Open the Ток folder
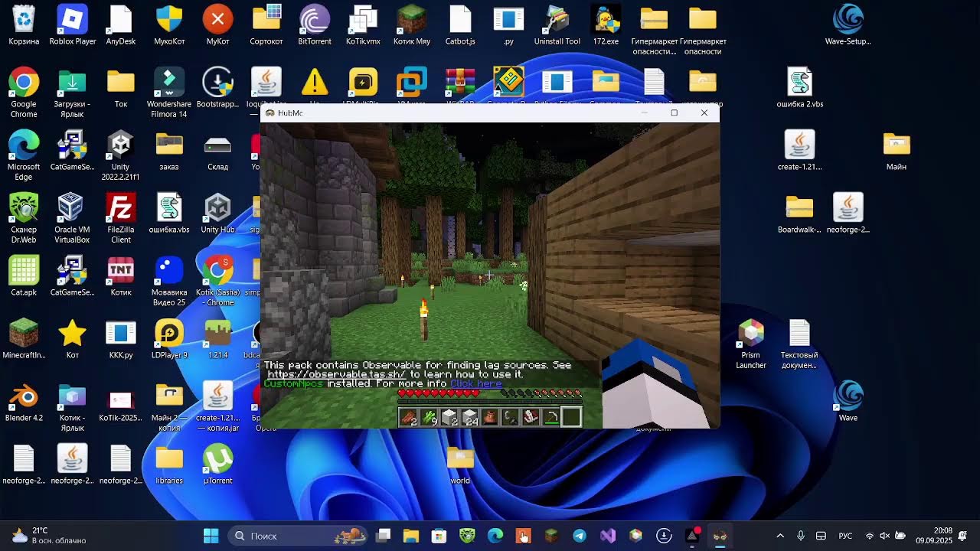The image size is (980, 551). click(x=121, y=88)
